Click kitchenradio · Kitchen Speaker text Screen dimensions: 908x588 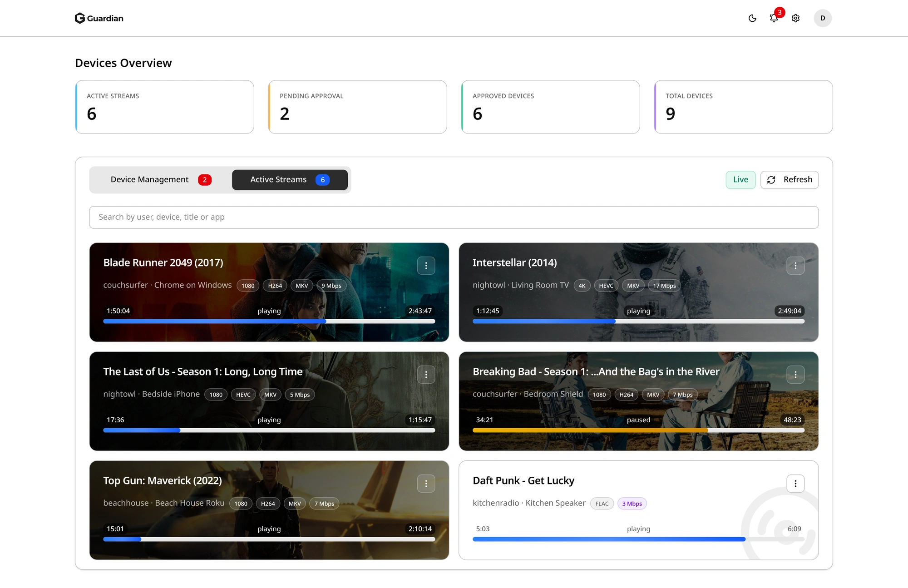pos(529,503)
